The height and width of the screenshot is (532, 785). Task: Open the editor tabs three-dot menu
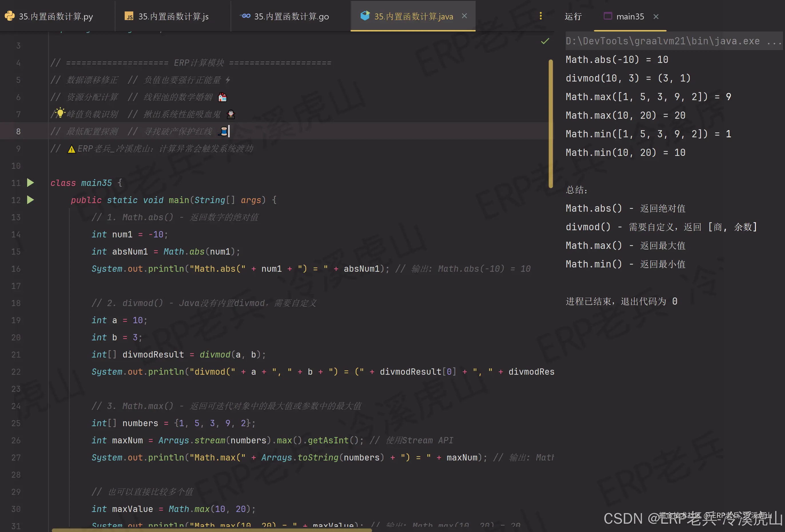540,16
